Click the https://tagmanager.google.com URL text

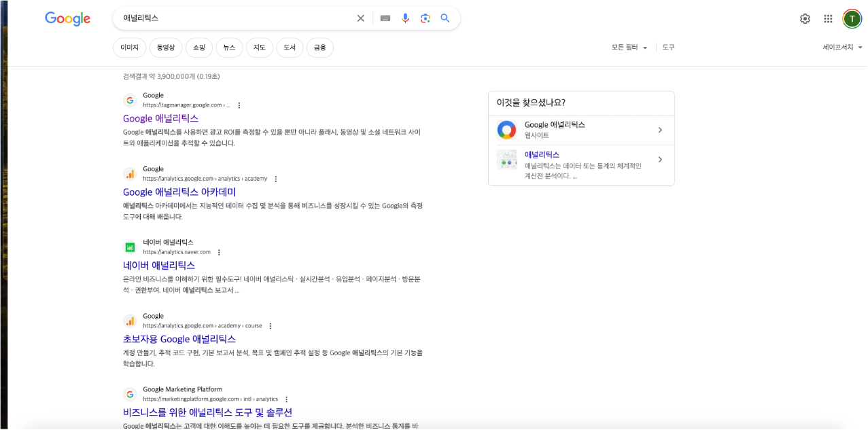click(x=186, y=105)
